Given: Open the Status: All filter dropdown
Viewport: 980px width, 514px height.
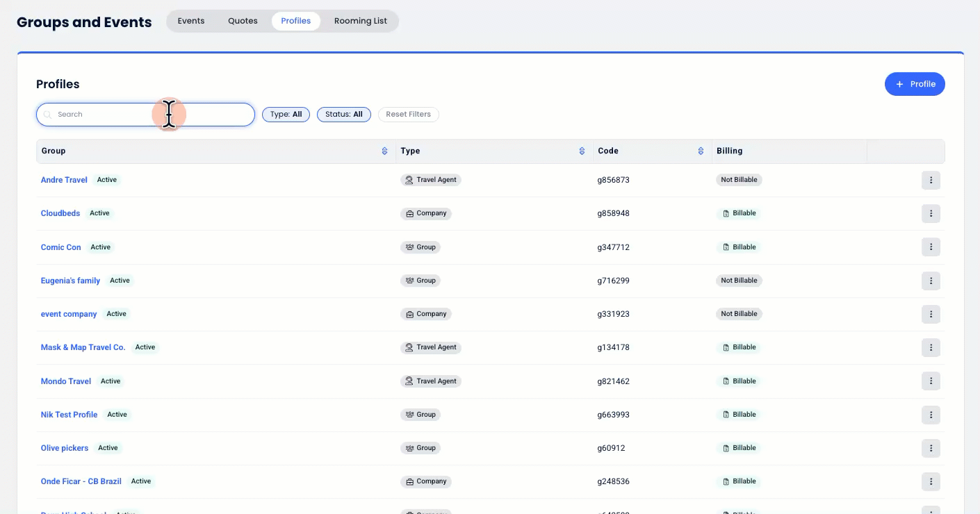Looking at the screenshot, I should [x=344, y=115].
